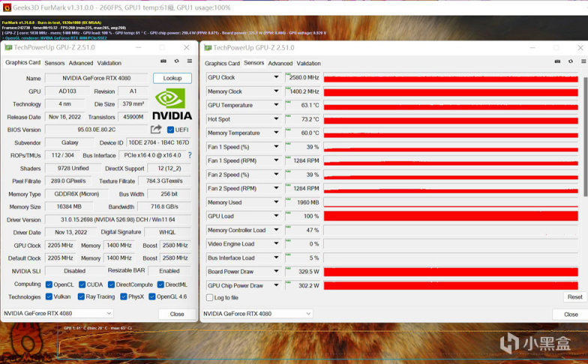This screenshot has width=588, height=364.
Task: Open the Board Power Draw sensor dropdown
Action: pyautogui.click(x=276, y=271)
